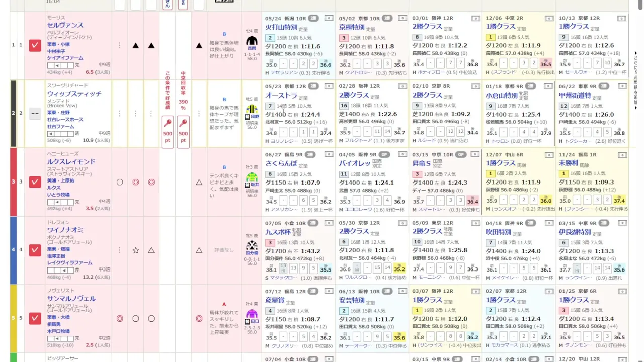
Task: Play race video for 07/05 九スポ杯
Action: pyautogui.click(x=329, y=223)
